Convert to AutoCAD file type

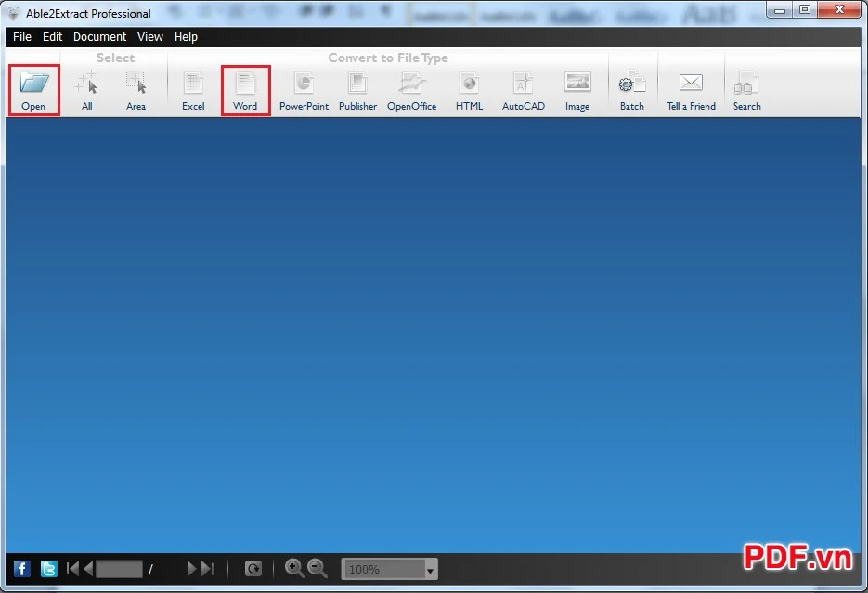coord(524,90)
